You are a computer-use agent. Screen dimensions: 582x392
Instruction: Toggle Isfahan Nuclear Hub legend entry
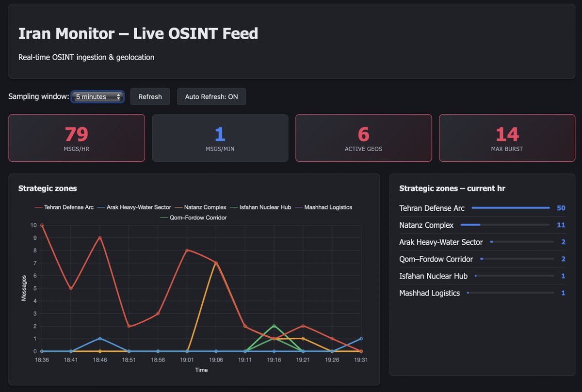click(260, 207)
